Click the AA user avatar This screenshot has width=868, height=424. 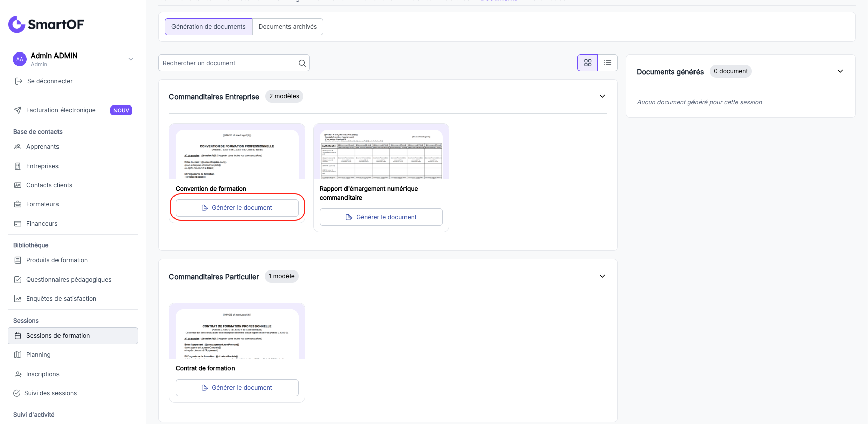tap(20, 59)
